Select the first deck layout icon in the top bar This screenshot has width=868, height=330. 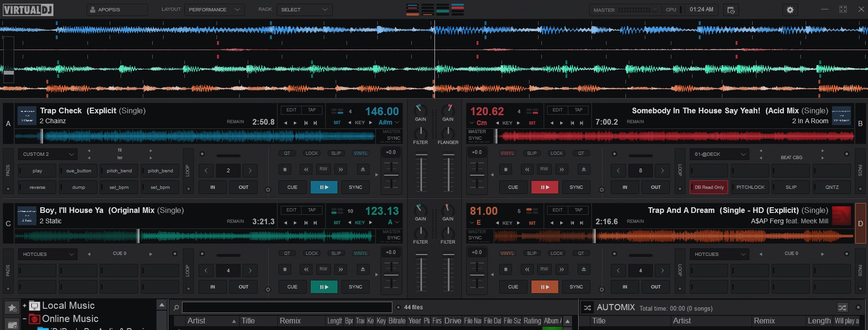[413, 9]
